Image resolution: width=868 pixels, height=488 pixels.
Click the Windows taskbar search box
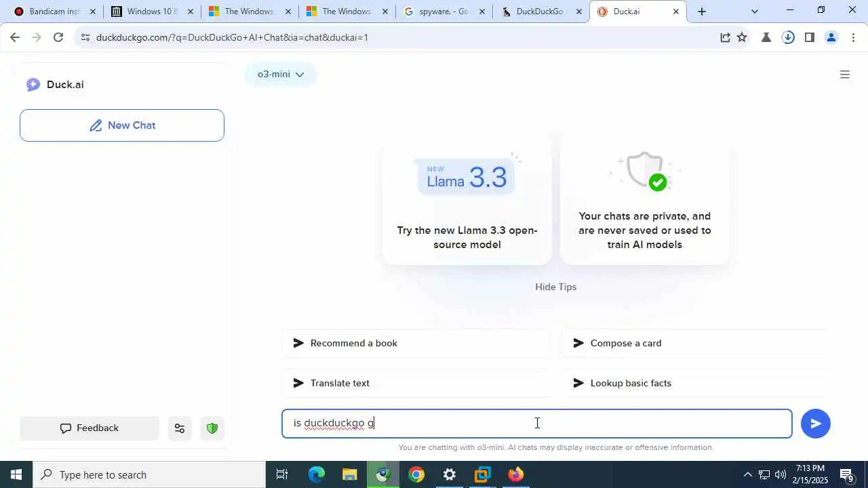pos(149,474)
